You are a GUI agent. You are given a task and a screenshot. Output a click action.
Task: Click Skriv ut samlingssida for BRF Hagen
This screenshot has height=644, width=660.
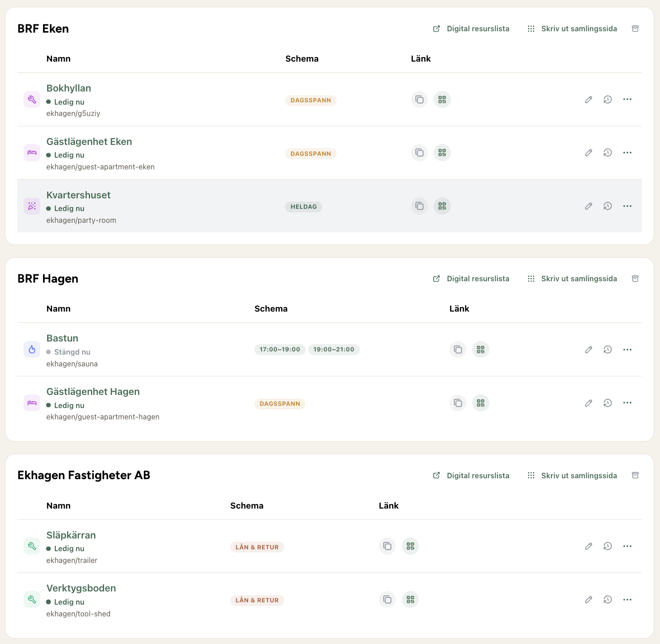(572, 279)
